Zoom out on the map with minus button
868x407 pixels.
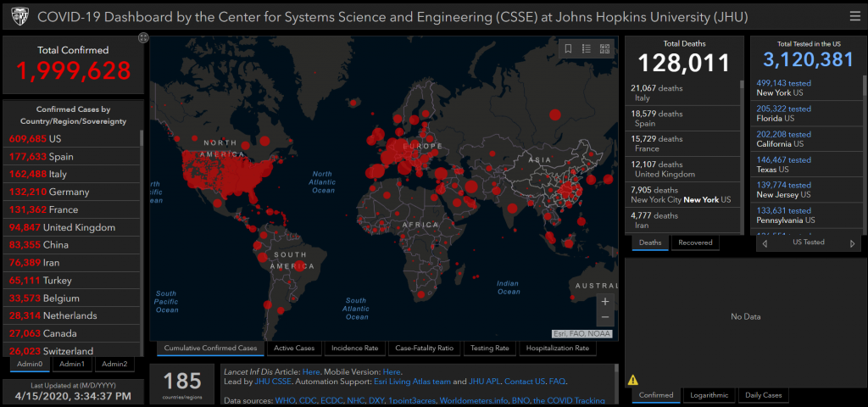click(605, 318)
